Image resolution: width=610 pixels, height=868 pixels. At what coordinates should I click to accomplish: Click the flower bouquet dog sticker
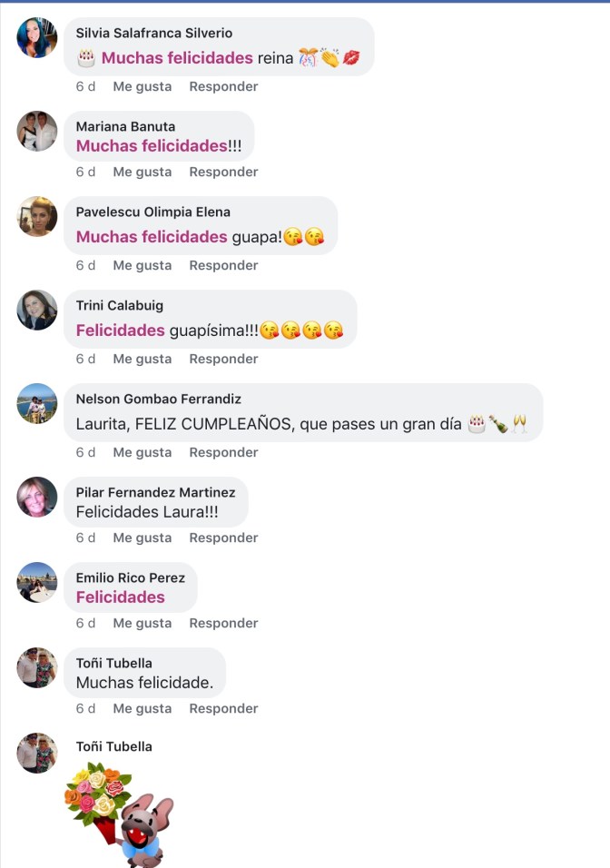pos(119,814)
